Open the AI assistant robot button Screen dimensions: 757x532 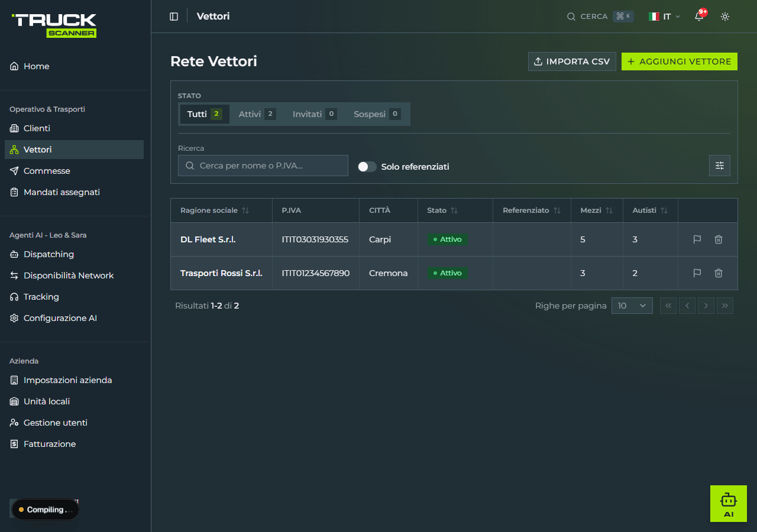coord(729,504)
